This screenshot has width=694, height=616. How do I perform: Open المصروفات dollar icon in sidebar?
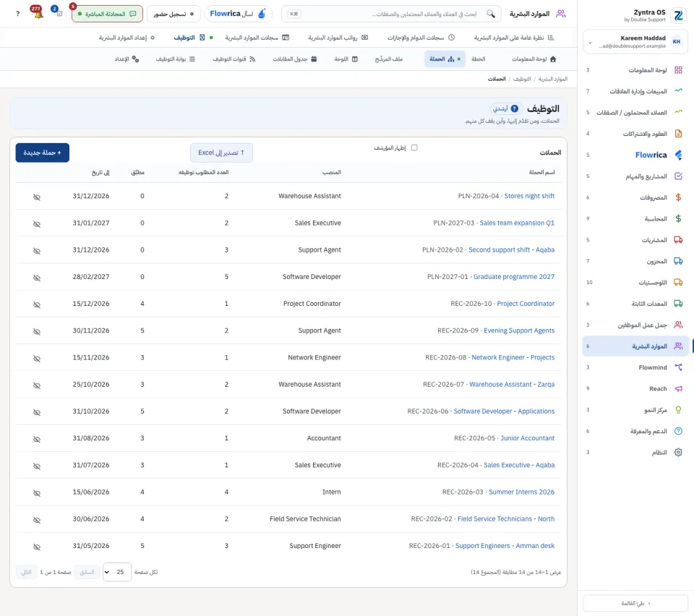coord(678,197)
